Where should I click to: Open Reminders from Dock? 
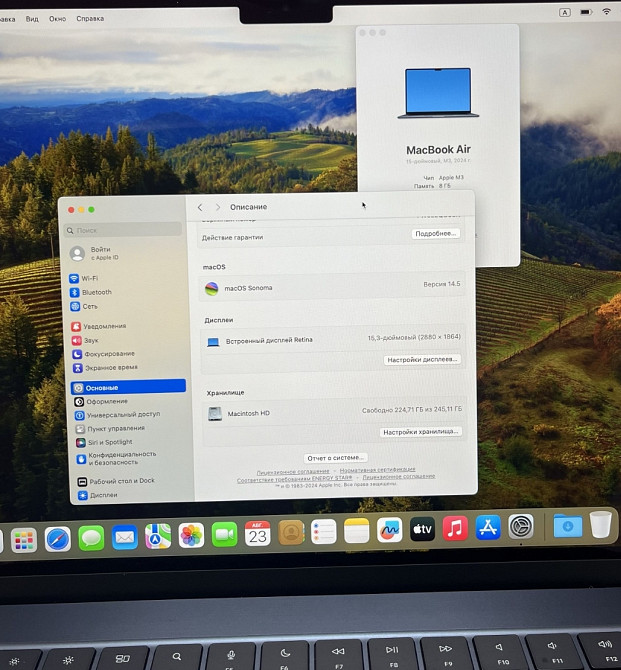(x=324, y=532)
